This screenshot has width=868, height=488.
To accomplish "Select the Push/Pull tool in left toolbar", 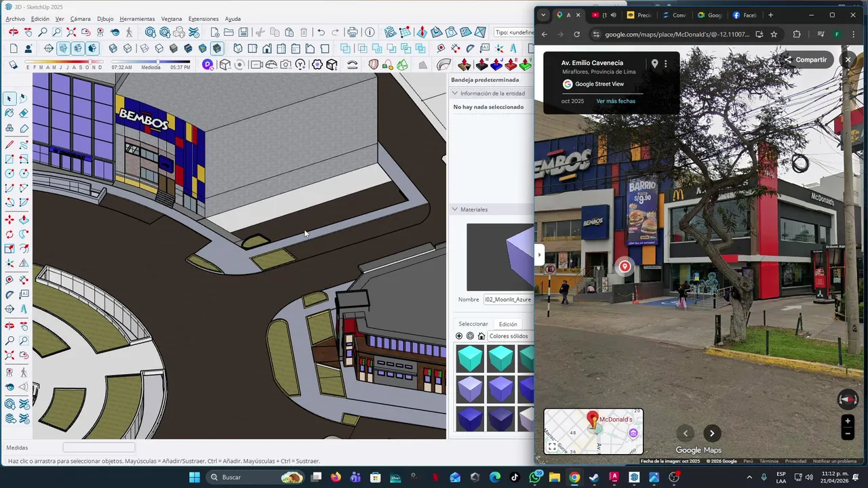I will pos(24,220).
